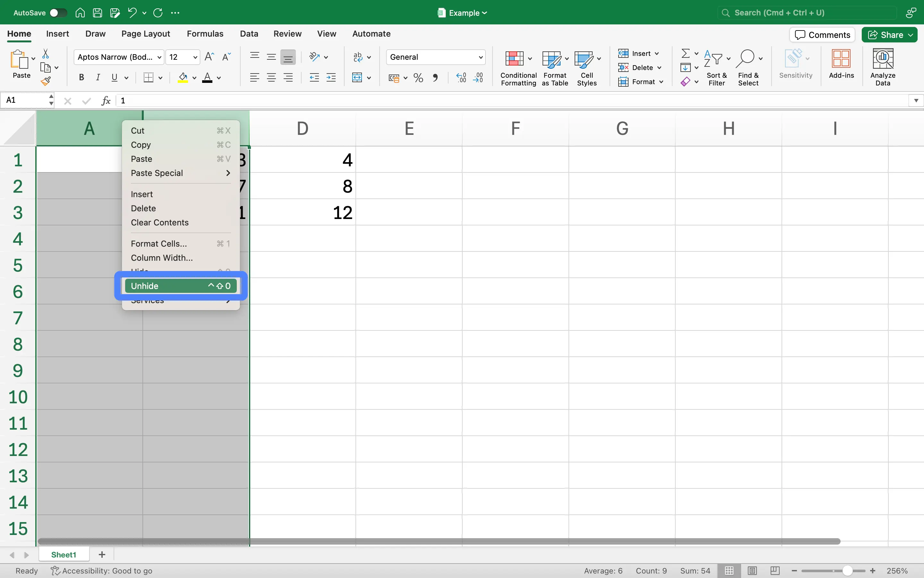Choose Clear Contents in the context menu
The image size is (924, 578).
(181, 223)
